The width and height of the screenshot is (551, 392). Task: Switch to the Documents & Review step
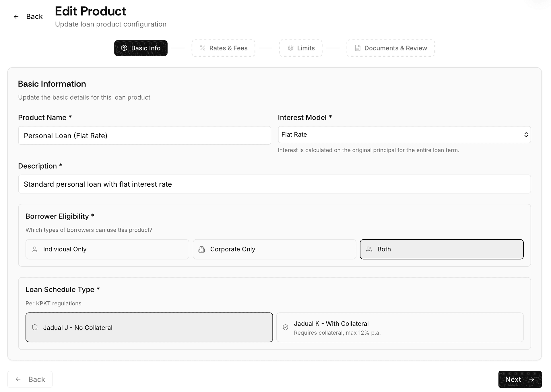pyautogui.click(x=390, y=48)
